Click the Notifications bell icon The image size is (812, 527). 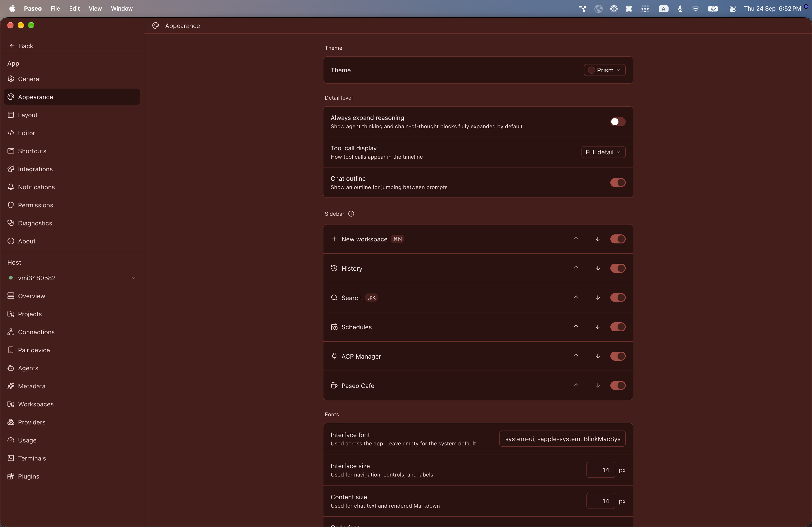[11, 187]
